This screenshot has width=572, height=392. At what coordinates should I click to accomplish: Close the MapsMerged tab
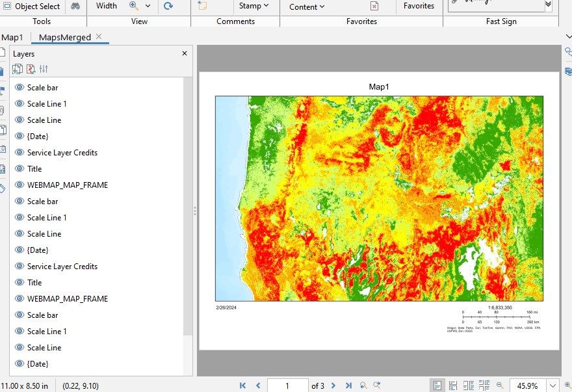(x=99, y=36)
